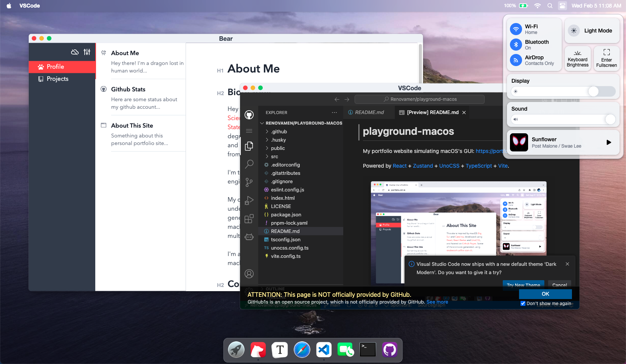Screen dimensions: 626x364
Task: Adjust Display brightness slider
Action: (563, 91)
